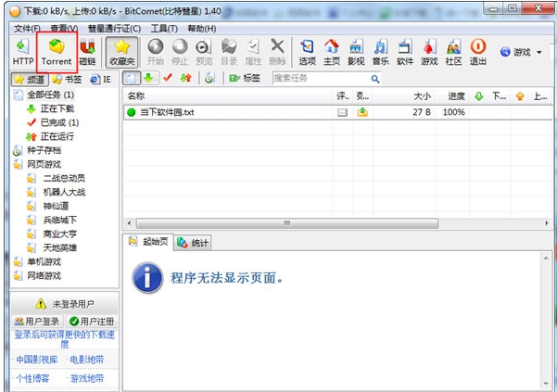Click the search magnifier icon
Image resolution: width=557 pixels, height=392 pixels.
click(375, 79)
